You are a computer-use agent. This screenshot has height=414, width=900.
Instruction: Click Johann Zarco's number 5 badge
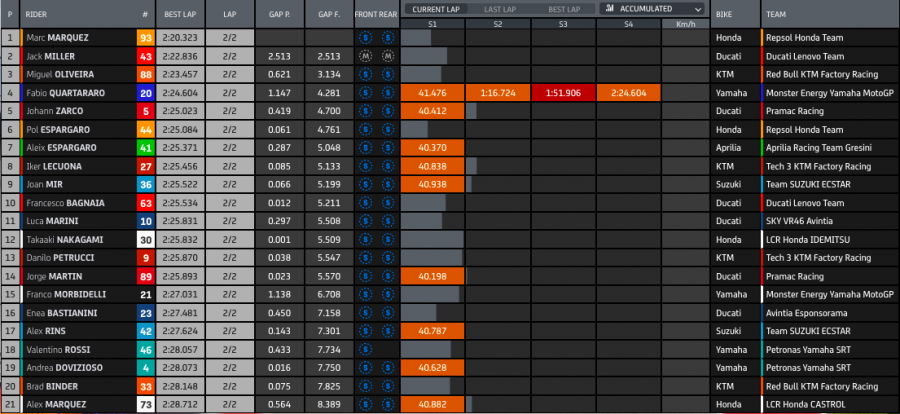click(145, 111)
